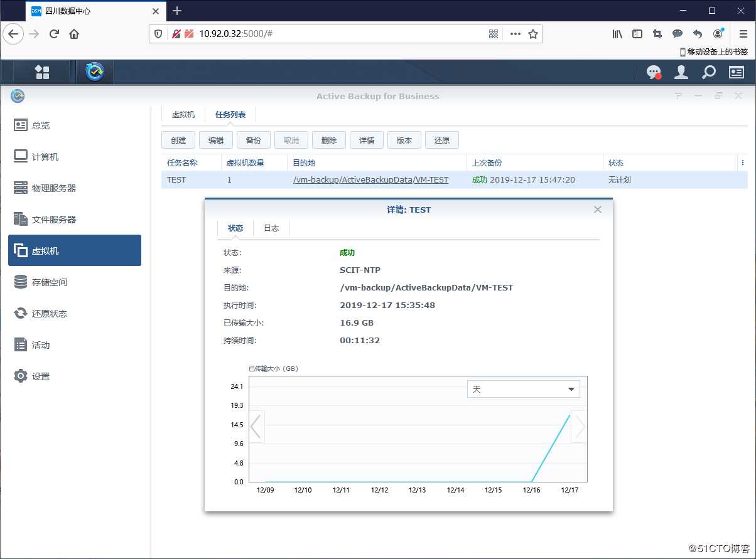Screen dimensions: 756x559
Task: Open 还原状态 in the sidebar
Action: [75, 313]
